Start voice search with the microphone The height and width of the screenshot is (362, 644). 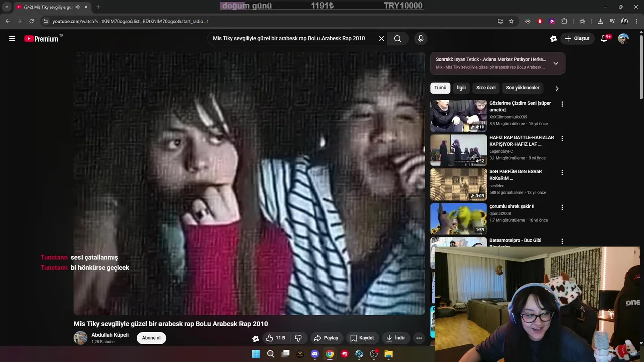[x=421, y=39]
